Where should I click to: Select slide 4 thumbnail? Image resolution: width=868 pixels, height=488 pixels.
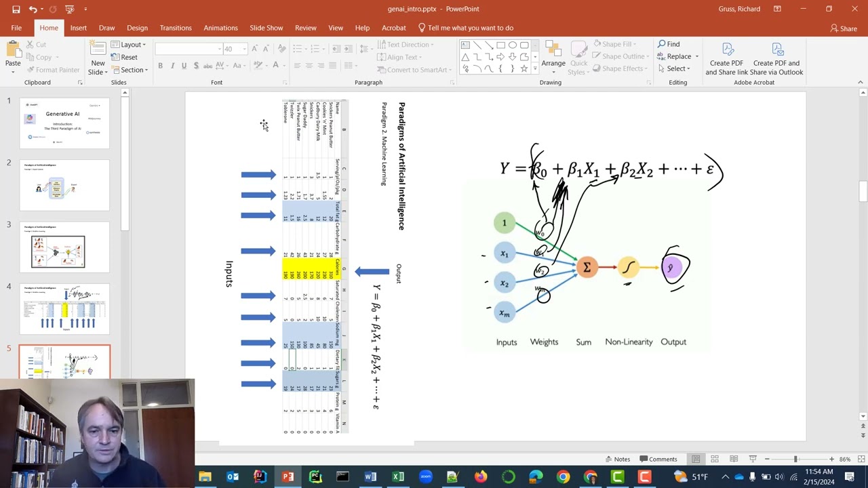click(x=64, y=309)
